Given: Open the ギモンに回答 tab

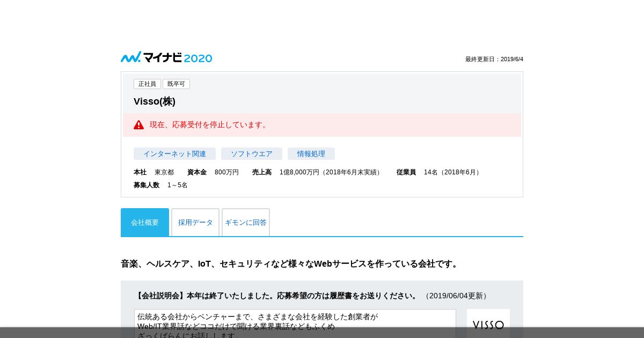Looking at the screenshot, I should (246, 222).
